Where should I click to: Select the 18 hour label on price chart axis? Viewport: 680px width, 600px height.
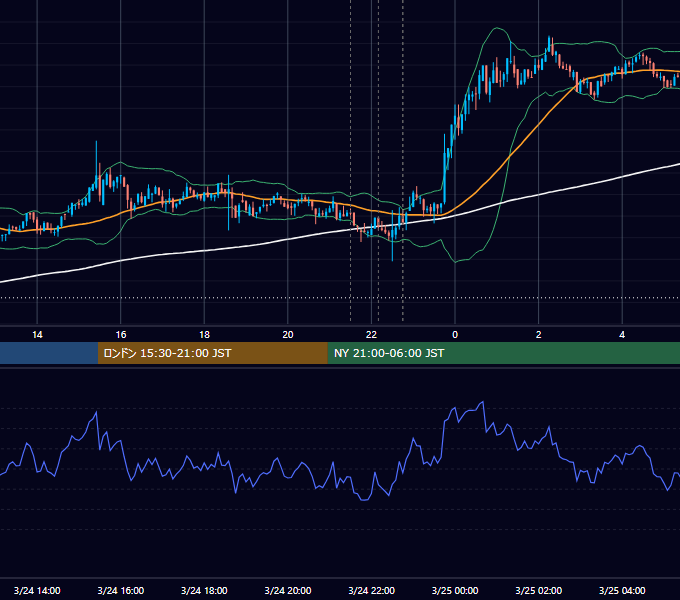[x=204, y=335]
